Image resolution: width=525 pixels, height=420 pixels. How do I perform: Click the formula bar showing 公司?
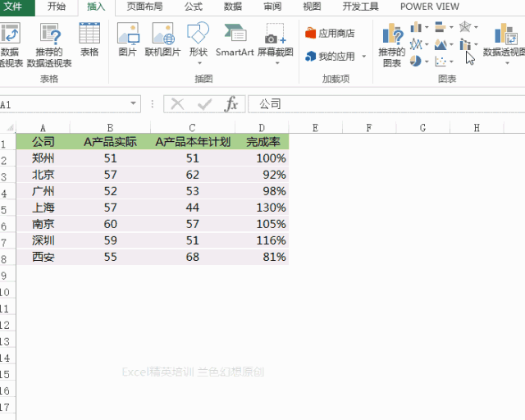coord(386,104)
